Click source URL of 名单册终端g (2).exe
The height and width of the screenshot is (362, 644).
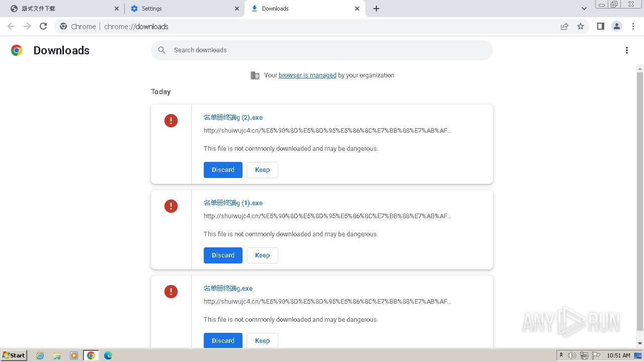[328, 131]
